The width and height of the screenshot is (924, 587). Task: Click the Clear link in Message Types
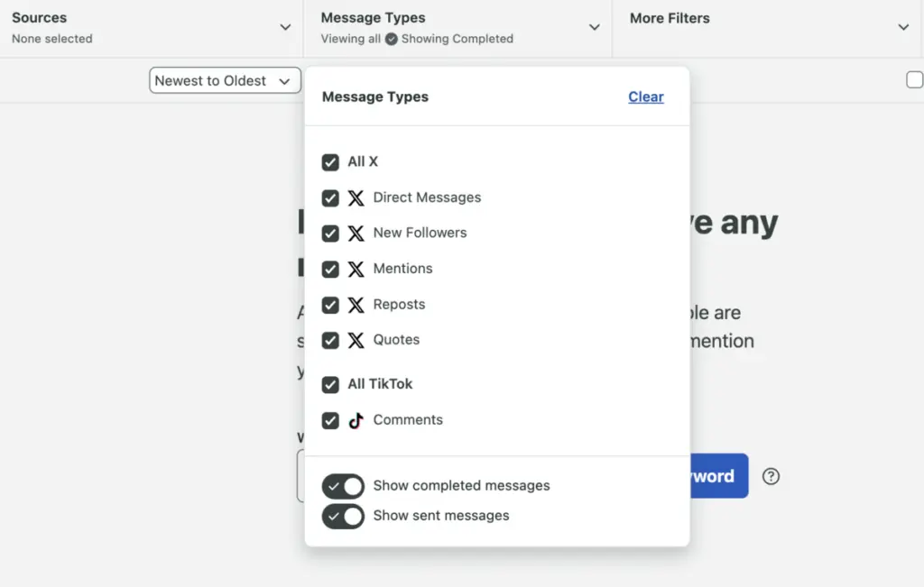(645, 97)
